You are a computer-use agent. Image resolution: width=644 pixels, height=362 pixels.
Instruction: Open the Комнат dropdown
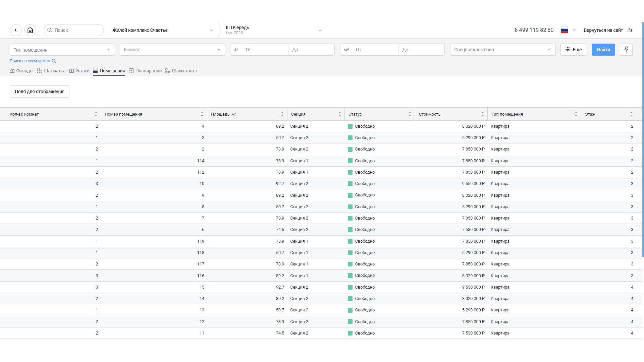coord(172,50)
